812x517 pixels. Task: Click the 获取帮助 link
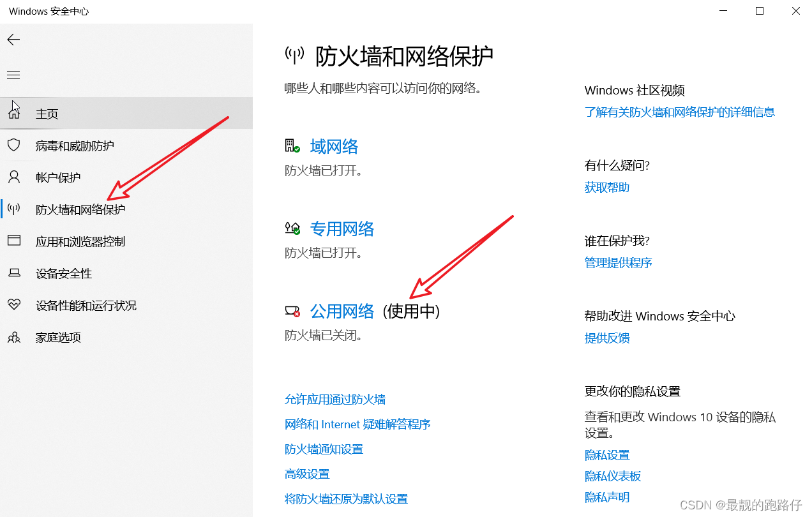607,188
